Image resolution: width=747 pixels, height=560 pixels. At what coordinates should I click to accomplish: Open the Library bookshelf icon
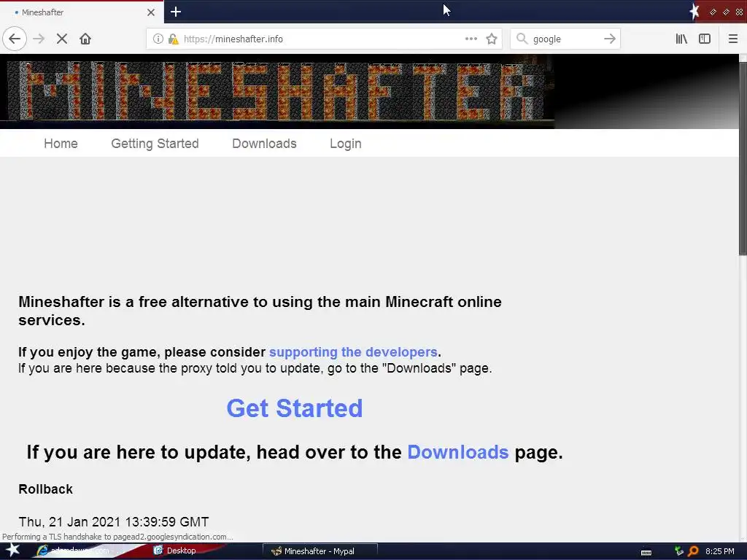[682, 39]
